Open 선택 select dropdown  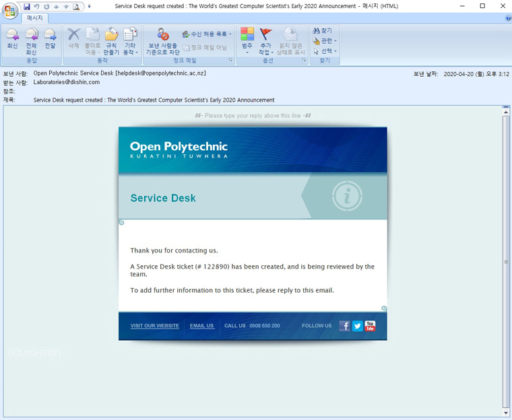coord(325,51)
